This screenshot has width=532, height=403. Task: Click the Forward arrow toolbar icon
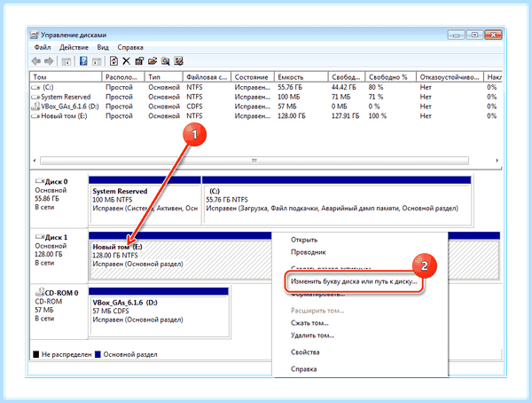point(49,61)
